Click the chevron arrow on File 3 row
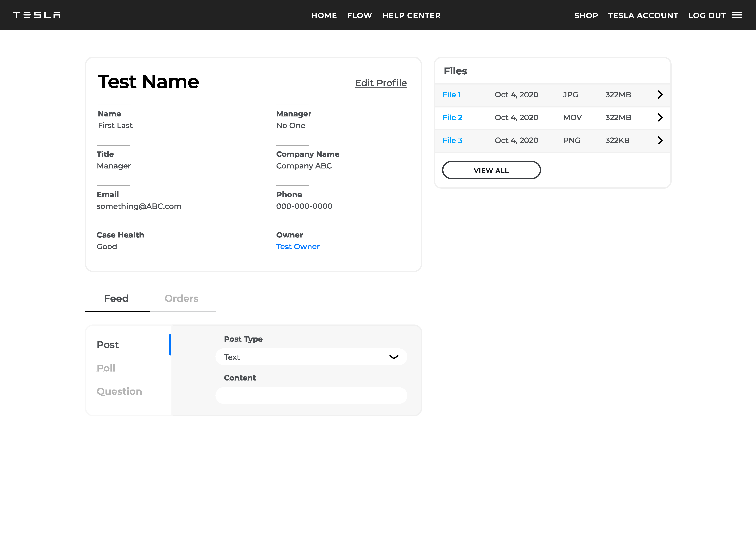The width and height of the screenshot is (756, 544). point(660,140)
